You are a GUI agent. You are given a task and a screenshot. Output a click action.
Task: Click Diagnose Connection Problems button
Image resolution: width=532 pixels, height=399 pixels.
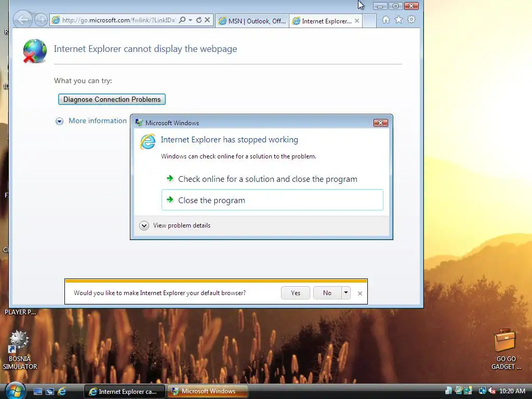tap(112, 99)
